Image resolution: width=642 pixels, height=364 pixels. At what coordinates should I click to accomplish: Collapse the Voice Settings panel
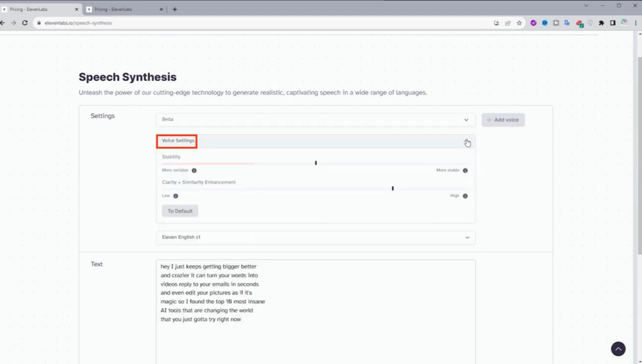click(x=466, y=142)
